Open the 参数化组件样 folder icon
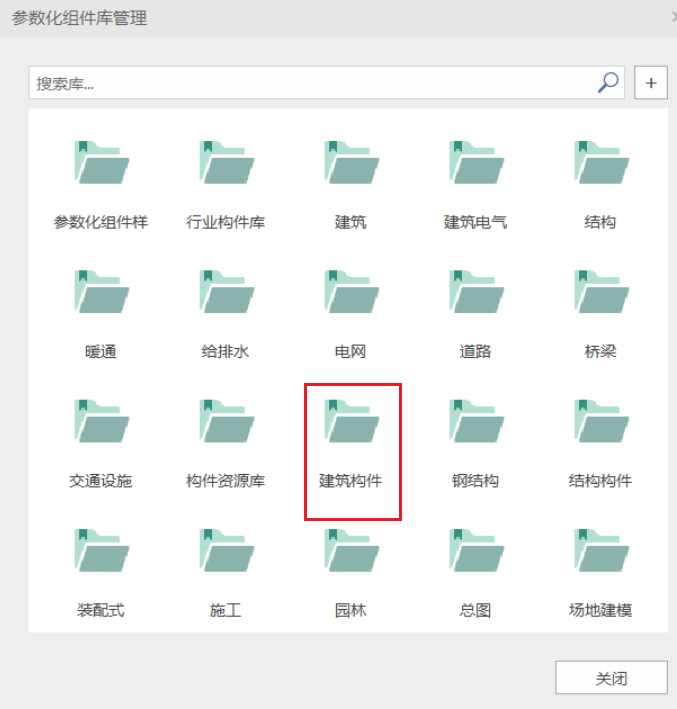677x709 pixels. 102,162
